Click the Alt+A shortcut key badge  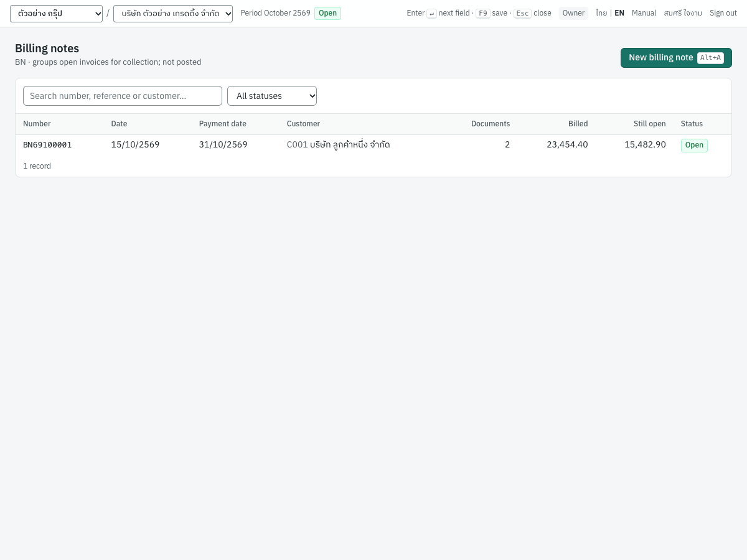tap(710, 58)
